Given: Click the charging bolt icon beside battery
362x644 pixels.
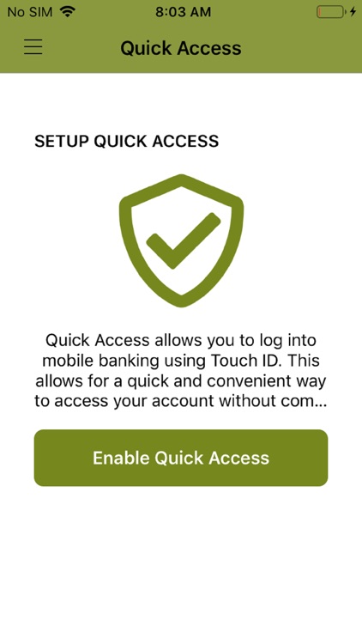Looking at the screenshot, I should 353,12.
